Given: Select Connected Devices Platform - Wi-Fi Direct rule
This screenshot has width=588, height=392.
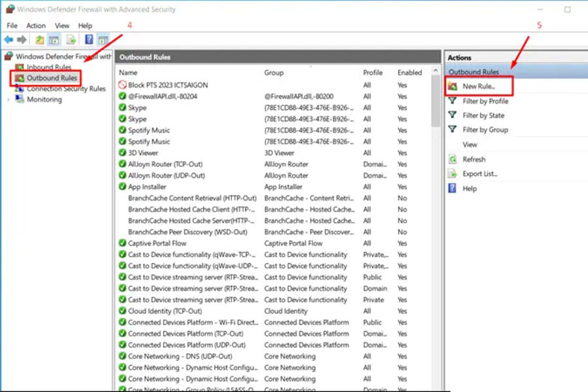Looking at the screenshot, I should (x=193, y=322).
